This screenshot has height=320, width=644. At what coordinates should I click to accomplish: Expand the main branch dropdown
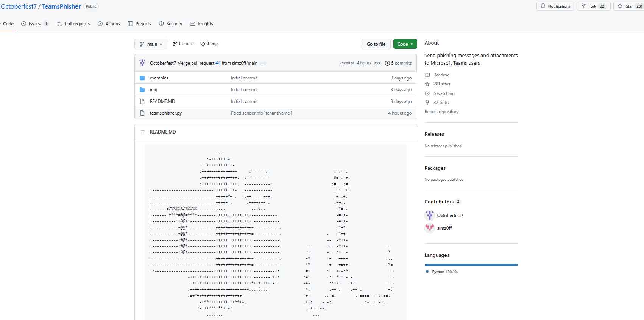click(x=151, y=44)
